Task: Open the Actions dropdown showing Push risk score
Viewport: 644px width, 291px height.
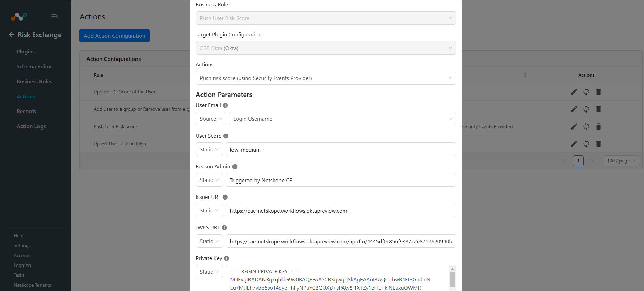Action: [x=326, y=78]
